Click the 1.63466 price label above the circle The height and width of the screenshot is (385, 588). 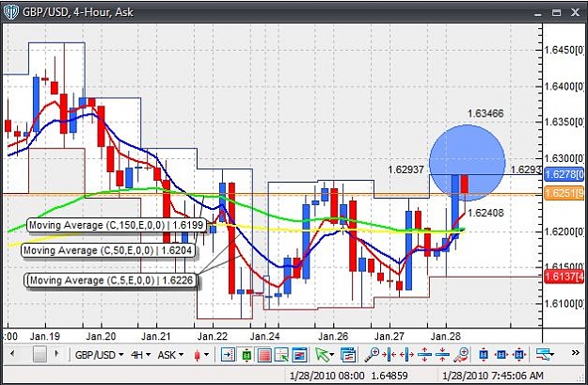click(x=485, y=113)
